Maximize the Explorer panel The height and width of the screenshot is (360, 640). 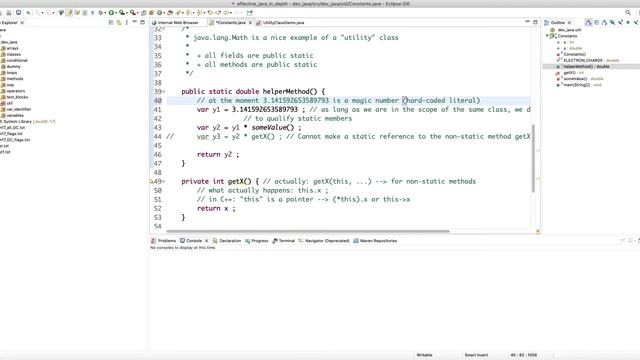[142, 22]
